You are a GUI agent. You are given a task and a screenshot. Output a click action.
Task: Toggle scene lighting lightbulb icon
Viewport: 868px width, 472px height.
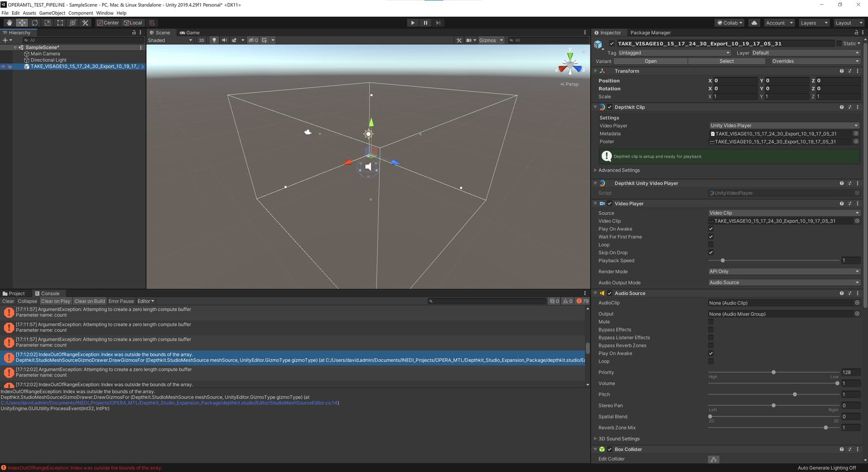(214, 40)
